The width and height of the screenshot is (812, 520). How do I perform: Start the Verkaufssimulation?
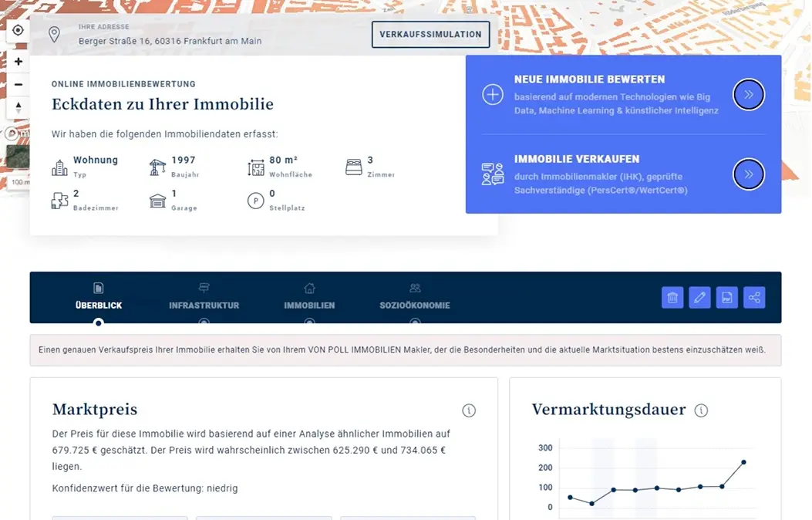click(x=430, y=34)
